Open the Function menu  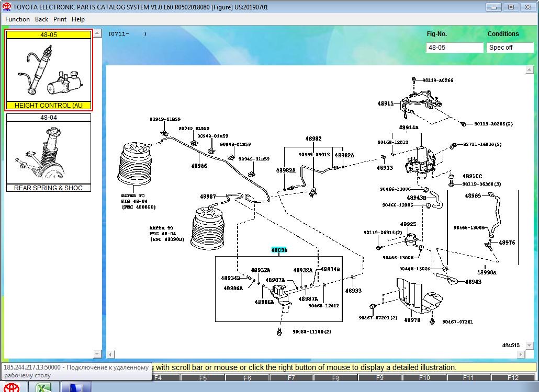pyautogui.click(x=17, y=19)
